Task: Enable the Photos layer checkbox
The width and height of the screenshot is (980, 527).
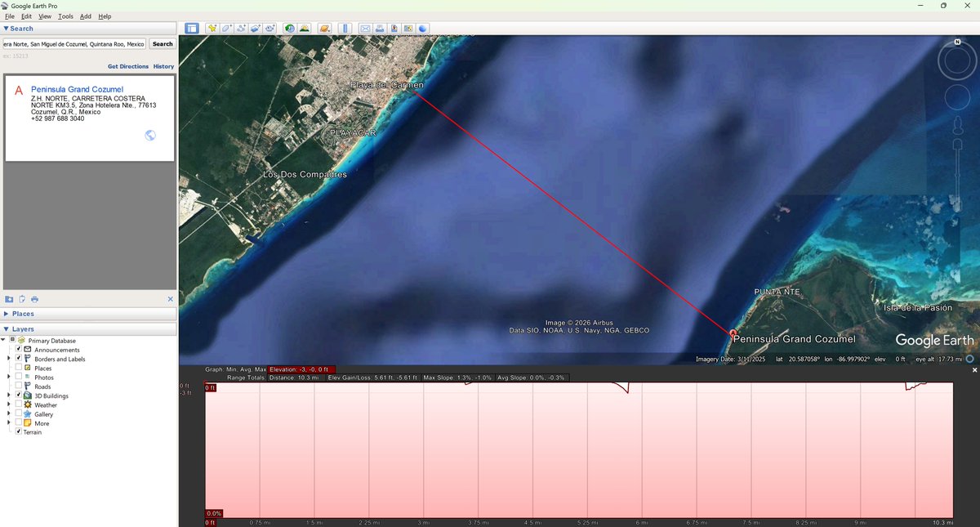Action: coord(19,377)
